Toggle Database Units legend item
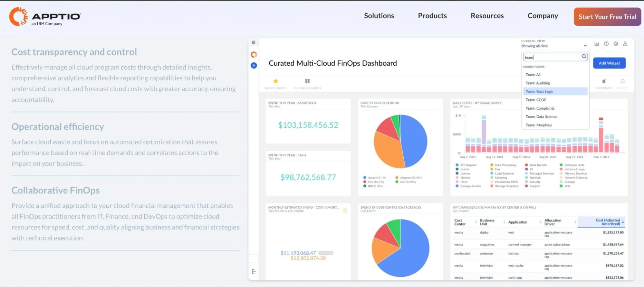The height and width of the screenshot is (287, 644). point(572,165)
